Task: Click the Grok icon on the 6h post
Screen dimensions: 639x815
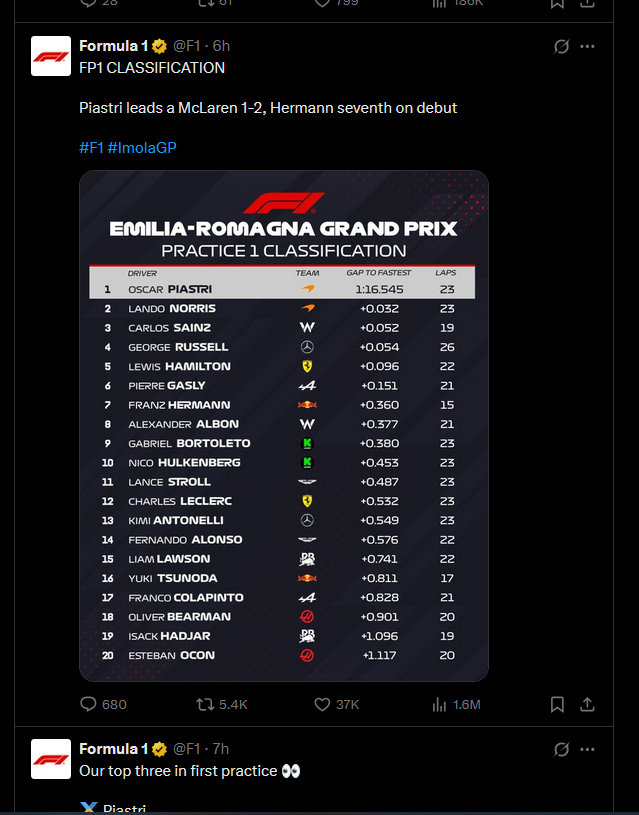Action: click(x=561, y=46)
